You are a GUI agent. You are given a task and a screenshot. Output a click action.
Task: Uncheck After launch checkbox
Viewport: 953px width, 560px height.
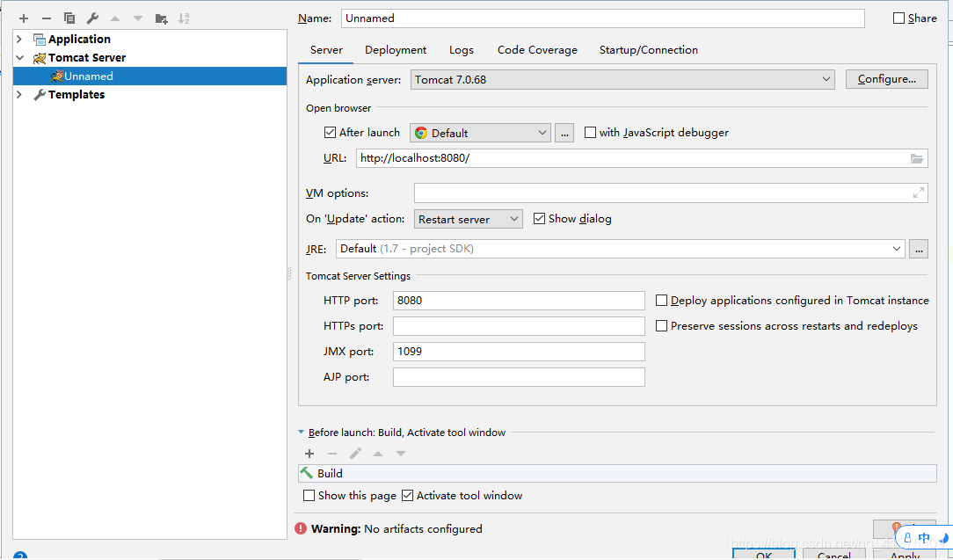click(330, 133)
